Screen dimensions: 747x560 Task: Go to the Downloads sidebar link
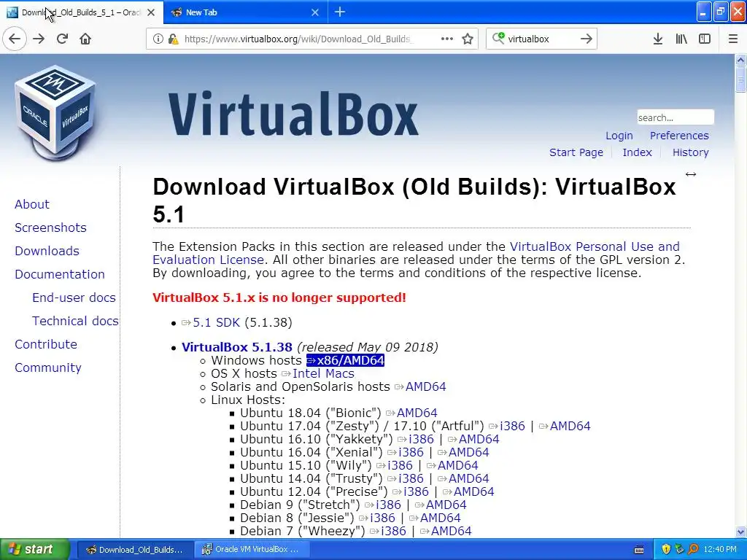click(x=47, y=251)
